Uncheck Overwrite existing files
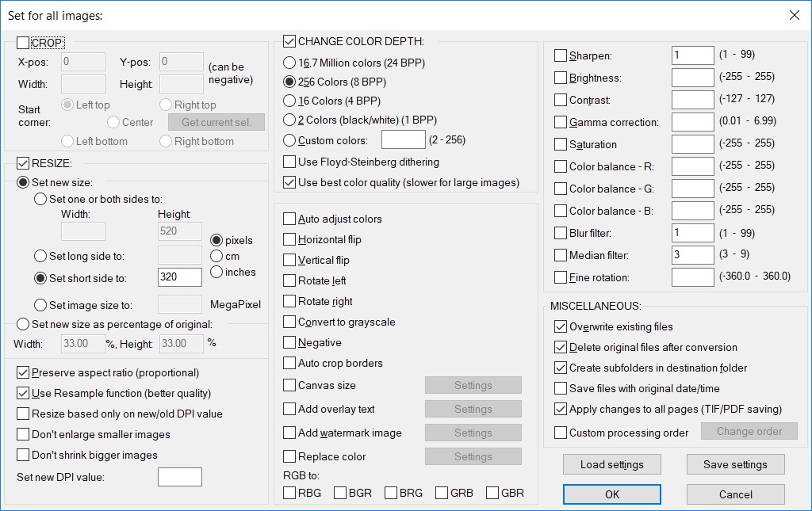This screenshot has height=511, width=812. [561, 326]
